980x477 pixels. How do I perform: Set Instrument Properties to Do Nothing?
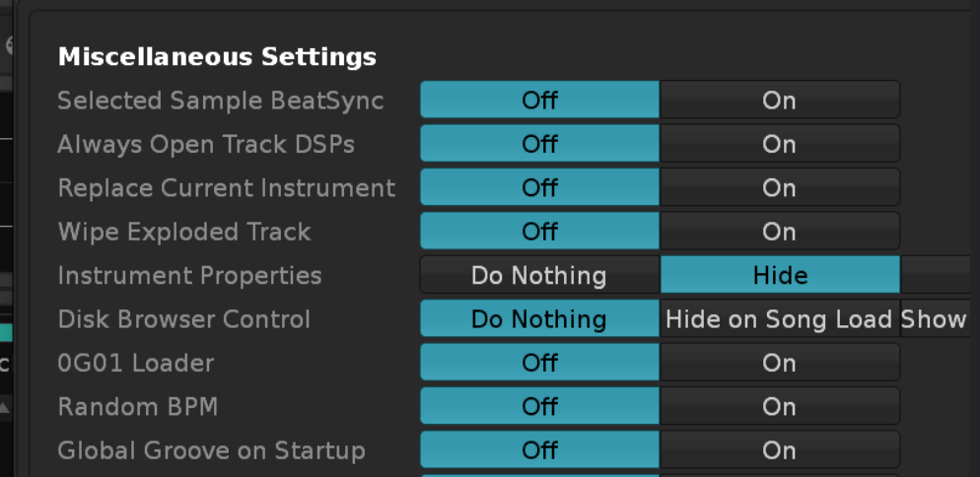(539, 275)
